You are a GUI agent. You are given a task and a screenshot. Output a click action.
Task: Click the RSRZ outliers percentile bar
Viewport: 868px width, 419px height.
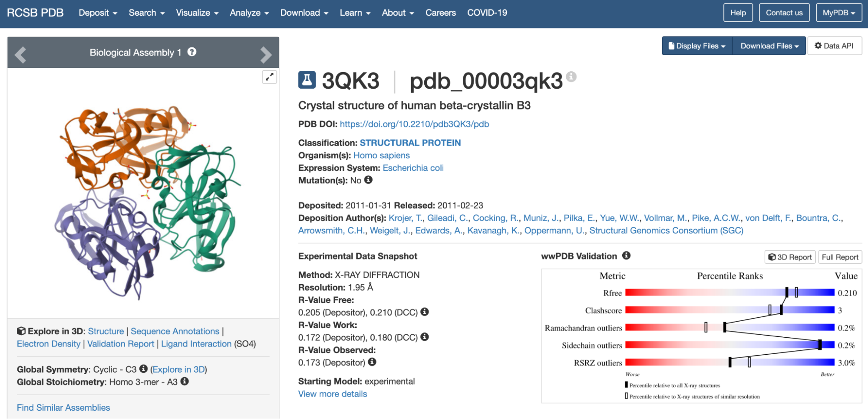pyautogui.click(x=730, y=362)
